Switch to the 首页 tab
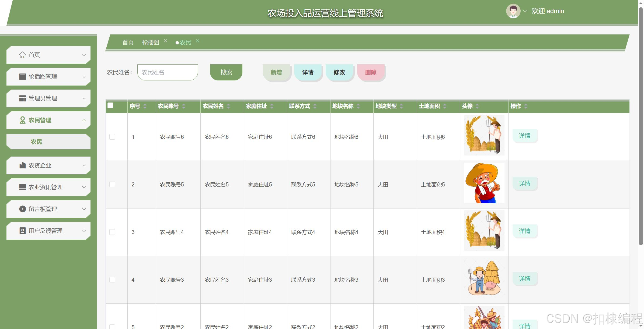Screen dimensions: 644x329 click(128, 43)
